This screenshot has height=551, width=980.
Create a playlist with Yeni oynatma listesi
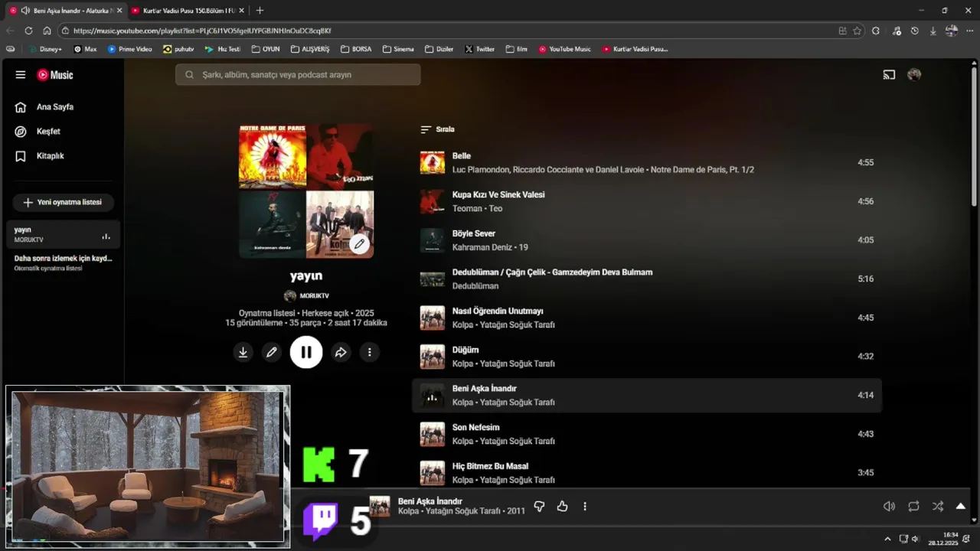pos(63,203)
